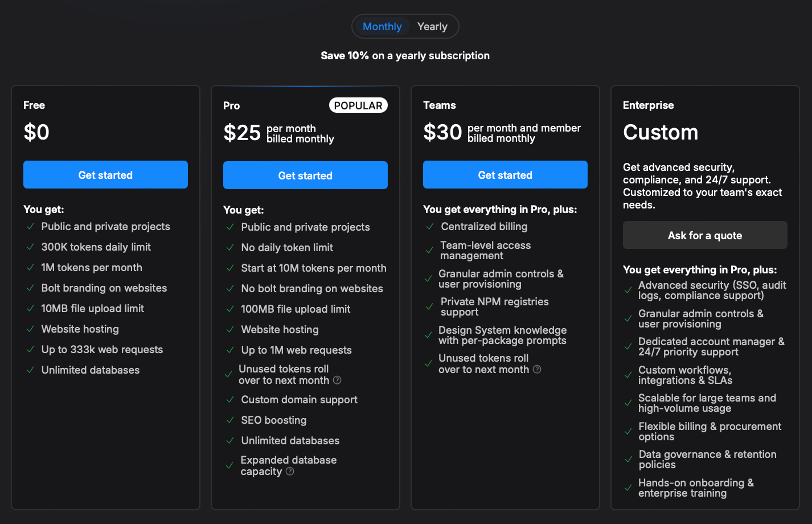Click checkmark beside Private NPM registries support
This screenshot has height=524, width=812.
[430, 307]
